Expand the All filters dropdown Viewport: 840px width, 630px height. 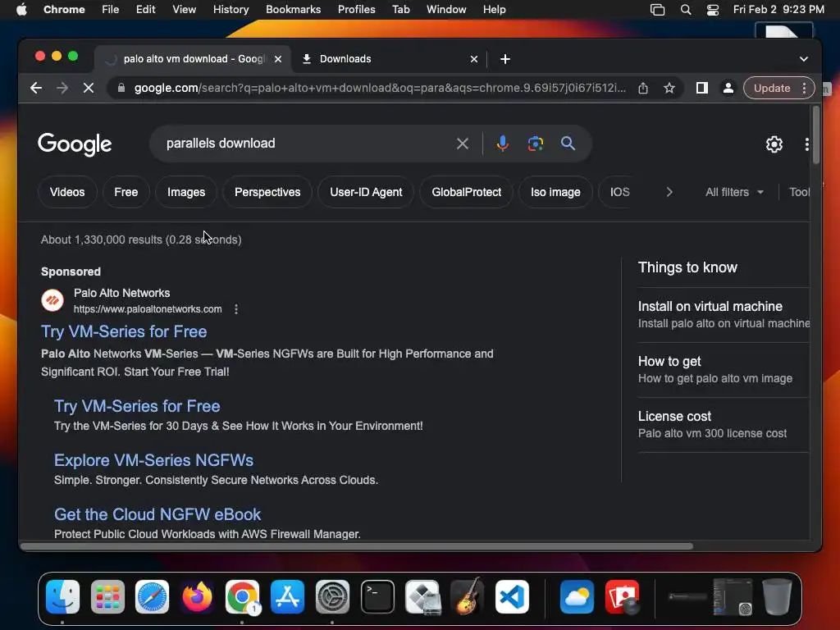click(x=734, y=192)
